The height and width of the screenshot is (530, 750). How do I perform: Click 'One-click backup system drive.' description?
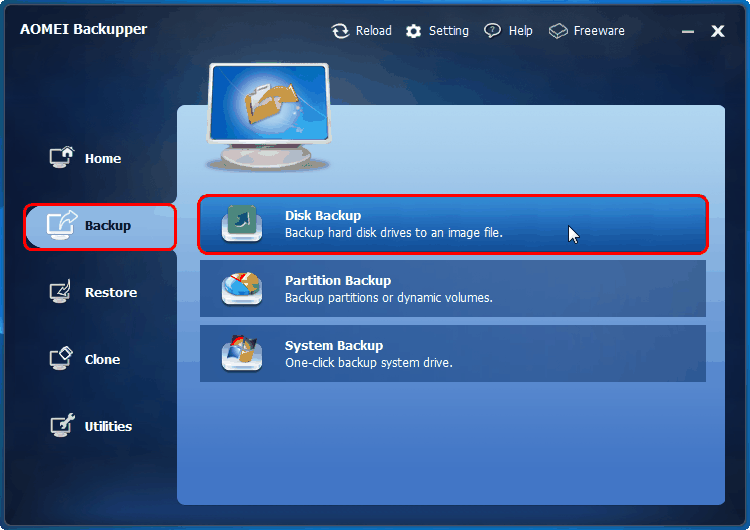369,363
